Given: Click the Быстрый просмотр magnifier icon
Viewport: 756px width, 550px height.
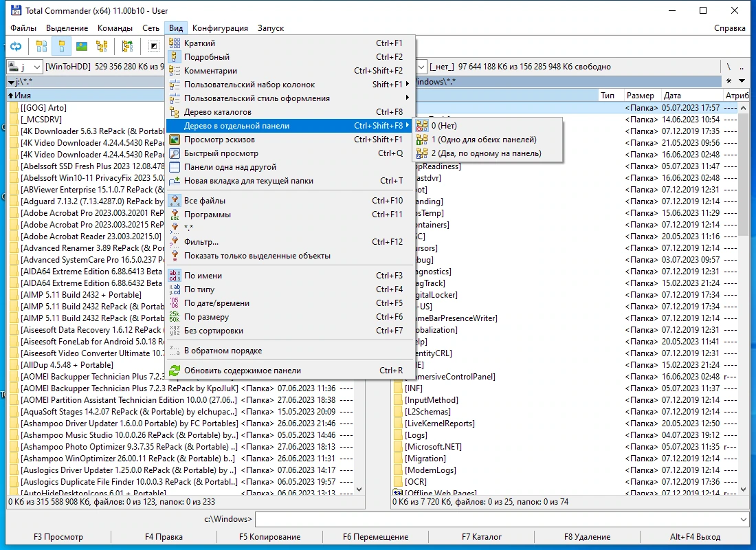Looking at the screenshot, I should click(x=175, y=153).
